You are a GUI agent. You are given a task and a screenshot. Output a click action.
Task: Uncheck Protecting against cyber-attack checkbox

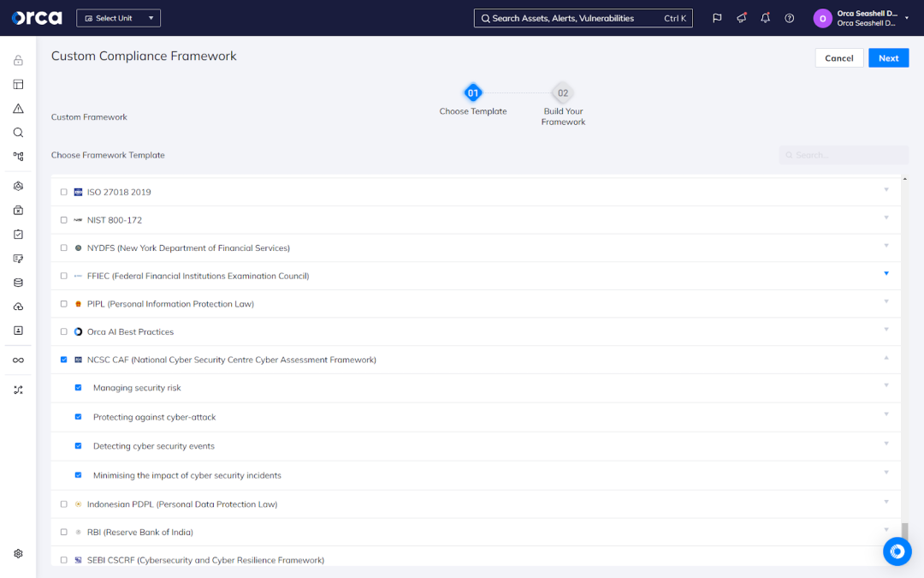coord(78,417)
